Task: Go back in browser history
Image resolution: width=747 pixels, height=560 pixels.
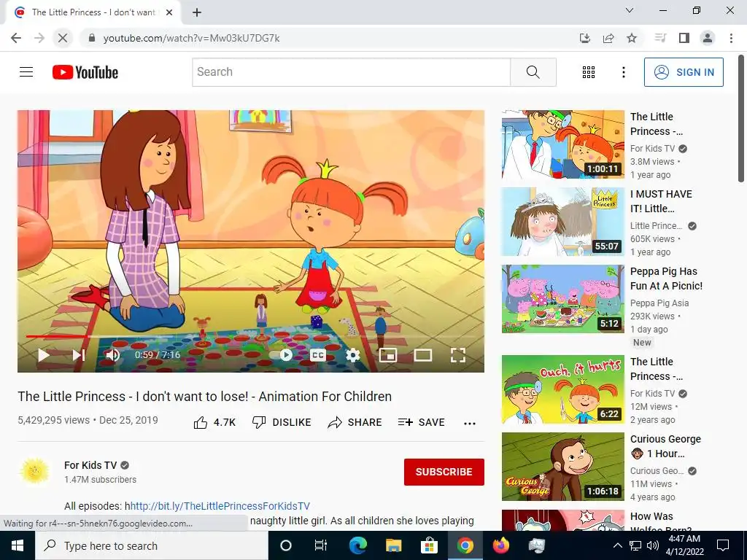Action: click(16, 38)
